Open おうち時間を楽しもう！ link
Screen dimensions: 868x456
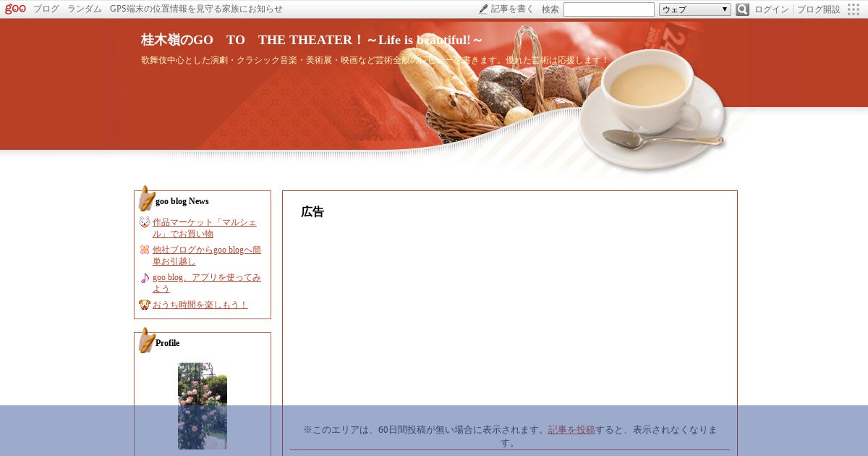tap(200, 305)
